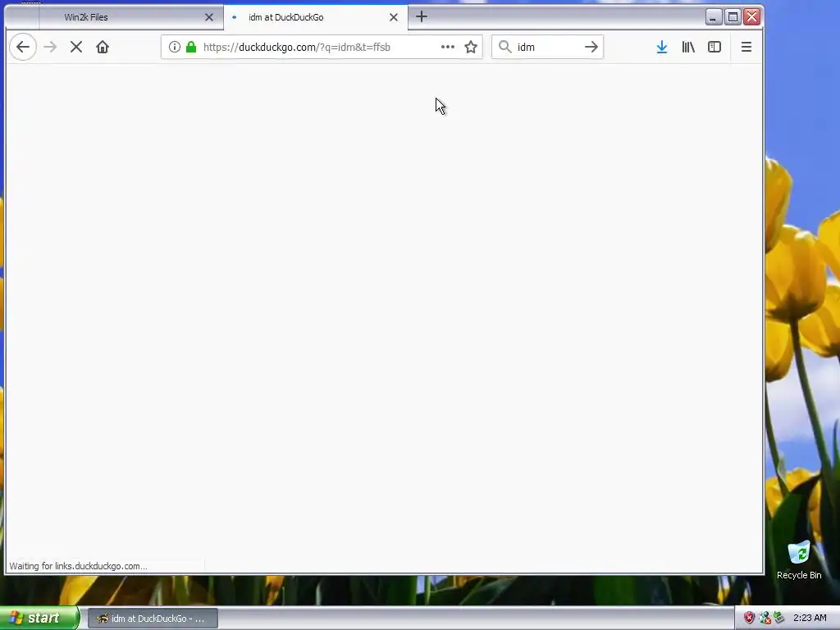Click the Waiting for links.duckduckgo.com status text
840x630 pixels.
click(78, 566)
